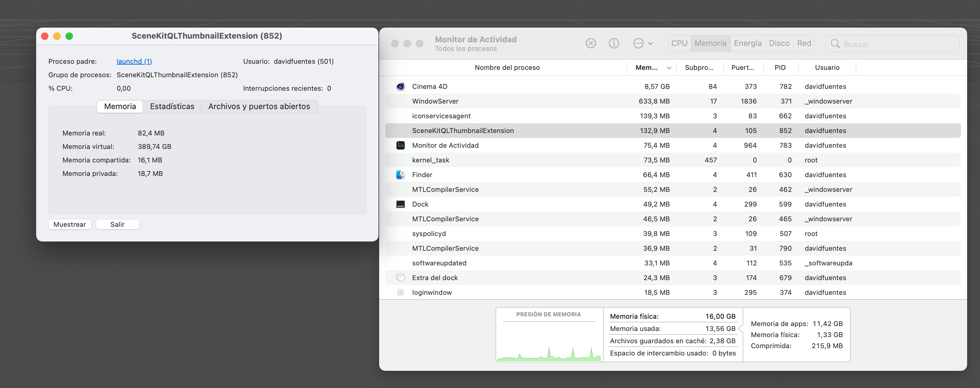Select the softwareupdated process row
This screenshot has width=980, height=388.
pos(673,263)
